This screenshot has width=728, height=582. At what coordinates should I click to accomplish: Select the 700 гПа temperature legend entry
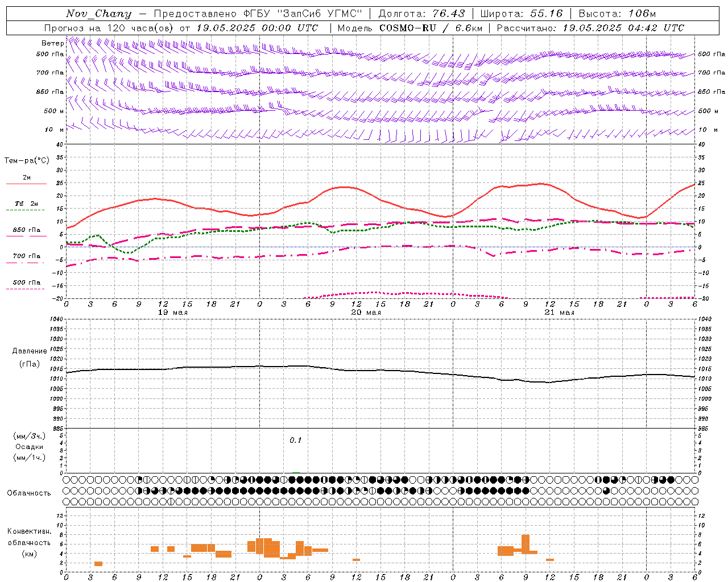tap(27, 256)
